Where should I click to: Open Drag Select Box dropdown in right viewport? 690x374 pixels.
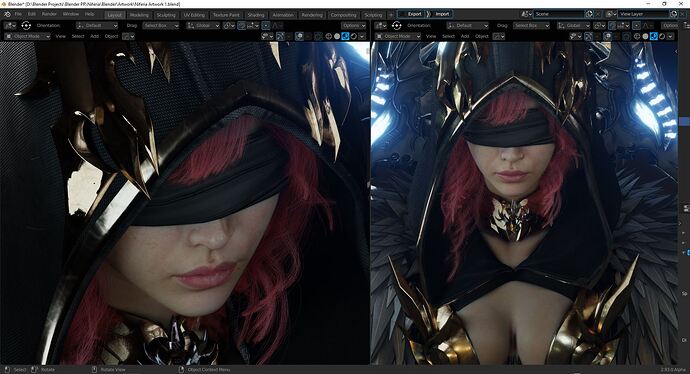(x=531, y=26)
